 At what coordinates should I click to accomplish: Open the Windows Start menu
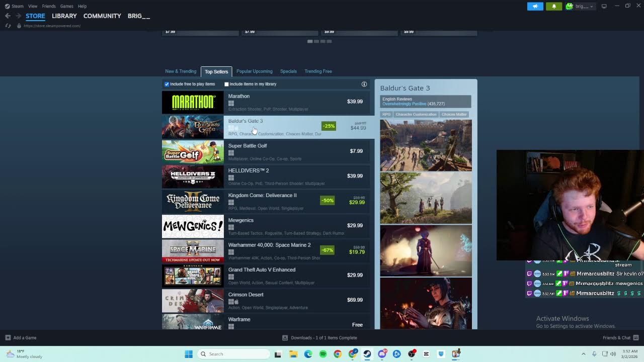[x=189, y=354]
